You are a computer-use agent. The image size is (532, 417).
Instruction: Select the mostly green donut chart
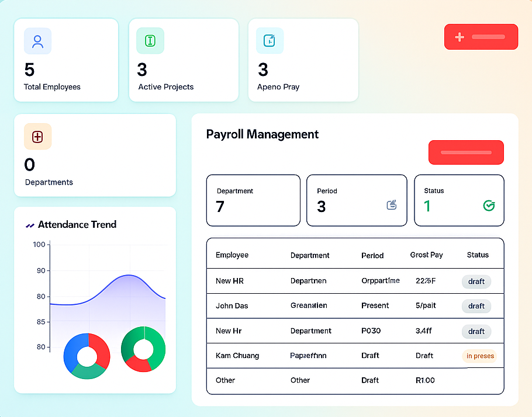tap(143, 349)
